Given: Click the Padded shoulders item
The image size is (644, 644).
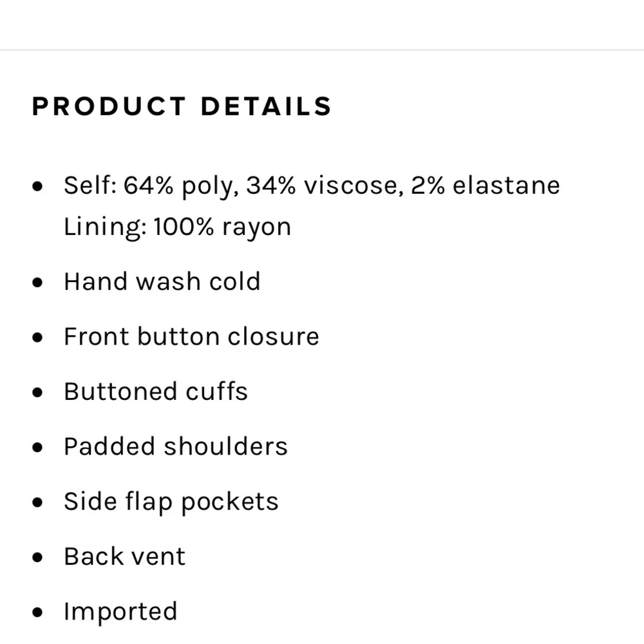Looking at the screenshot, I should pos(175,446).
